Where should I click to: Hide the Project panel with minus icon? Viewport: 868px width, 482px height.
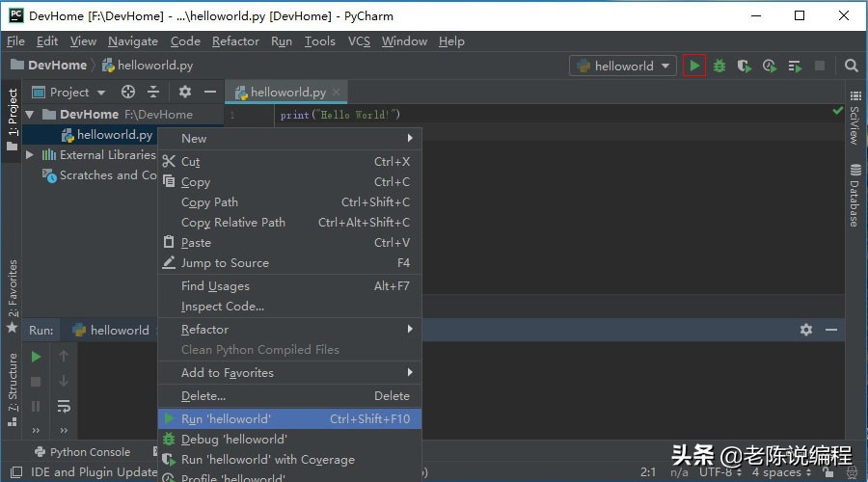pyautogui.click(x=210, y=92)
